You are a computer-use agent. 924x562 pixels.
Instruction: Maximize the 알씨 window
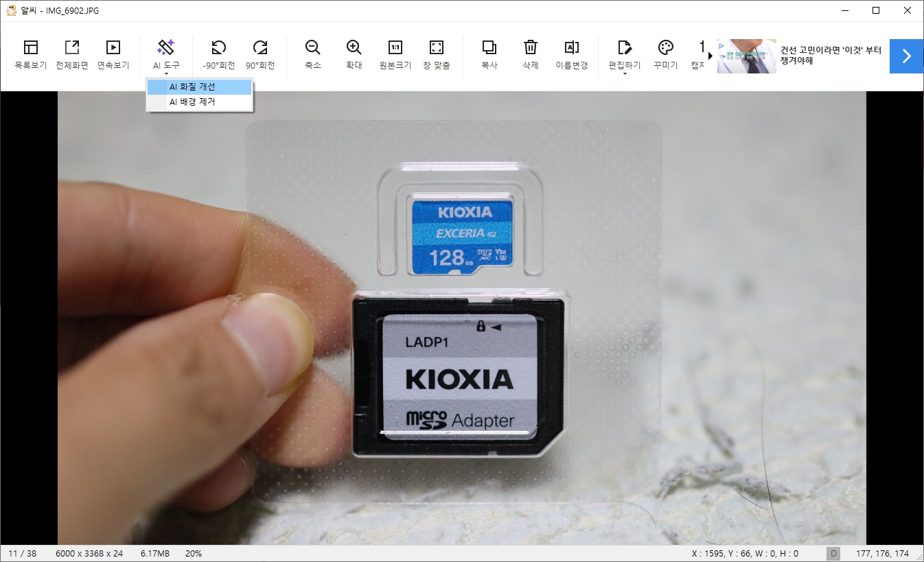876,10
